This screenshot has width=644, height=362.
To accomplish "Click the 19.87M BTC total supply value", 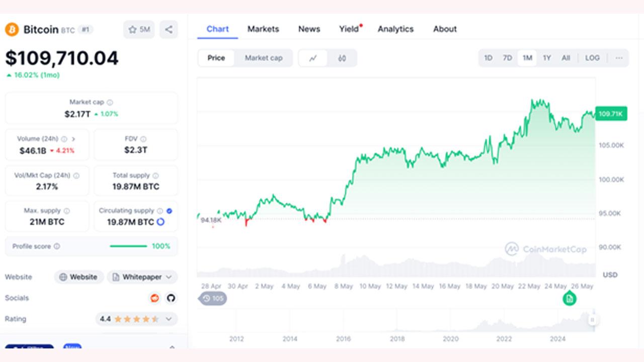I will pos(136,187).
